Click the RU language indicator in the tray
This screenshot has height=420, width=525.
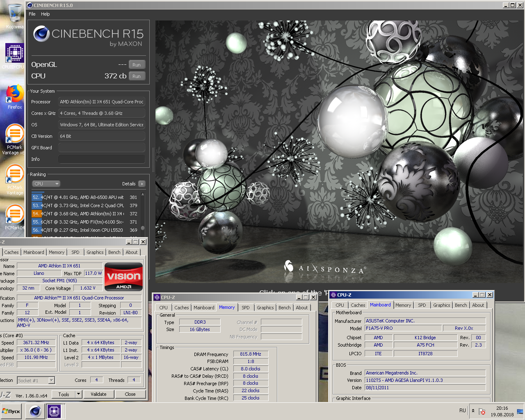pyautogui.click(x=463, y=411)
